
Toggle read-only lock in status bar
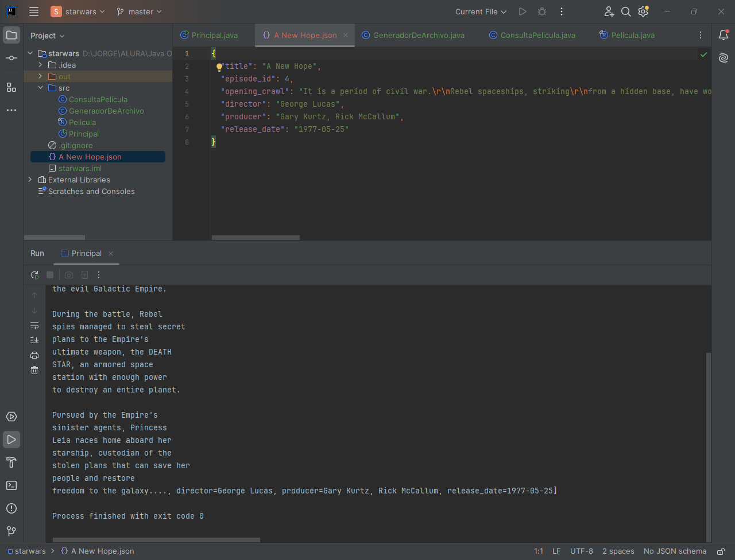pyautogui.click(x=721, y=551)
